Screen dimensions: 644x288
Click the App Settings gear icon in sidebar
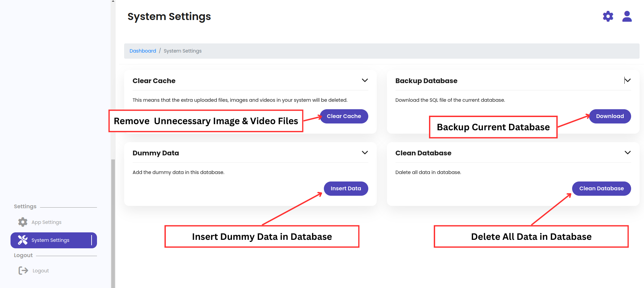coord(23,222)
